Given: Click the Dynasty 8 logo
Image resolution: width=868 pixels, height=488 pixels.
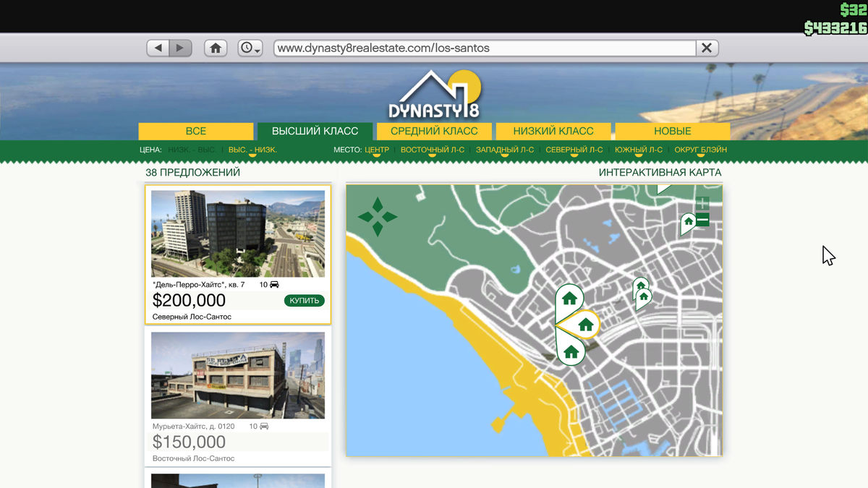Looking at the screenshot, I should click(x=434, y=95).
